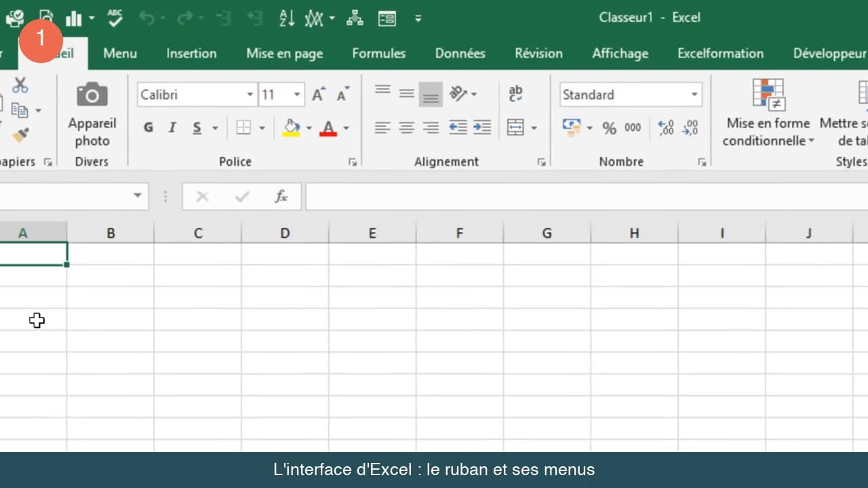Click the Cut scissors icon
Screen dimensions: 868x488
tap(20, 85)
